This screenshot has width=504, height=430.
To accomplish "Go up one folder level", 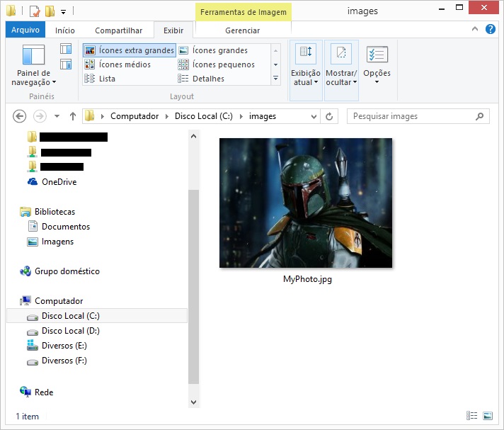I will 73,116.
